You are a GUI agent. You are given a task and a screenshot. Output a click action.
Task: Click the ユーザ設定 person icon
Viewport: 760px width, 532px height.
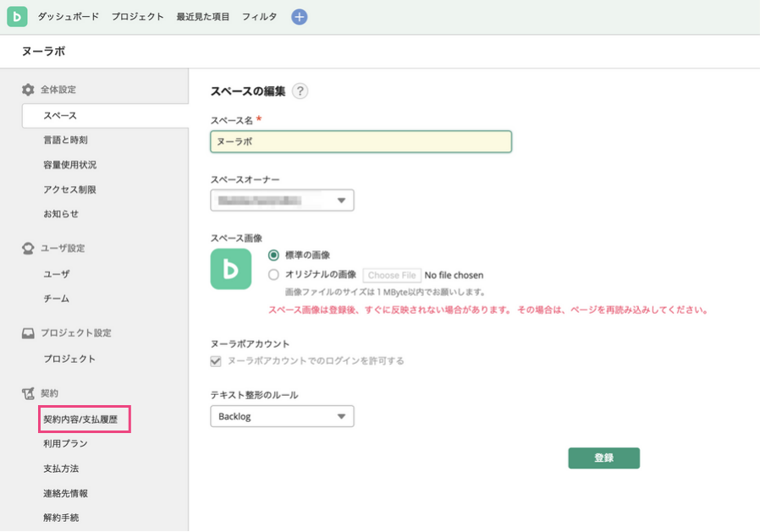[28, 249]
